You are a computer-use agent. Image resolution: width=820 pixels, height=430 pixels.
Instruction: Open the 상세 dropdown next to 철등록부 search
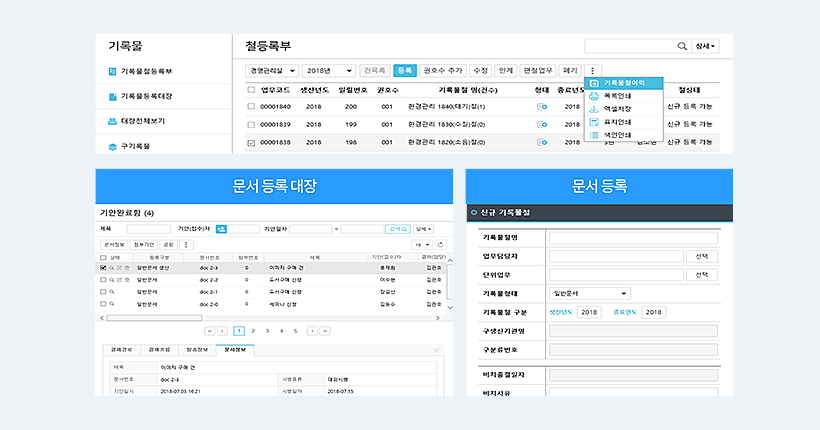coord(705,46)
